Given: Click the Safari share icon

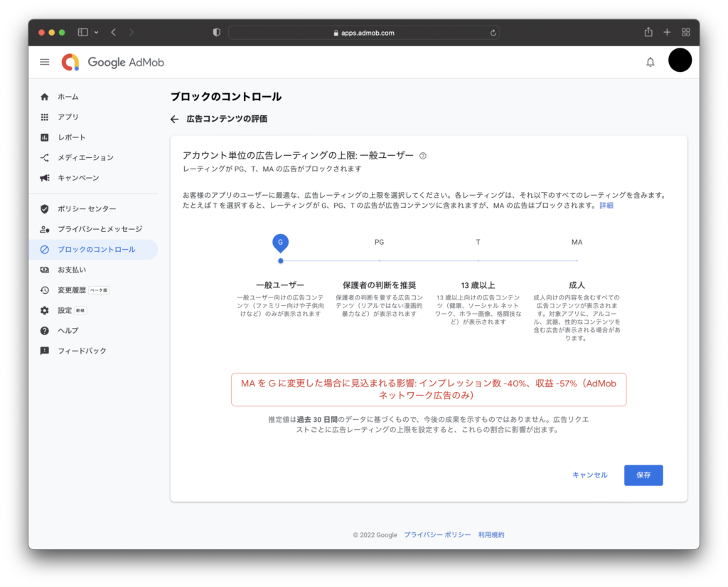Looking at the screenshot, I should coord(648,32).
